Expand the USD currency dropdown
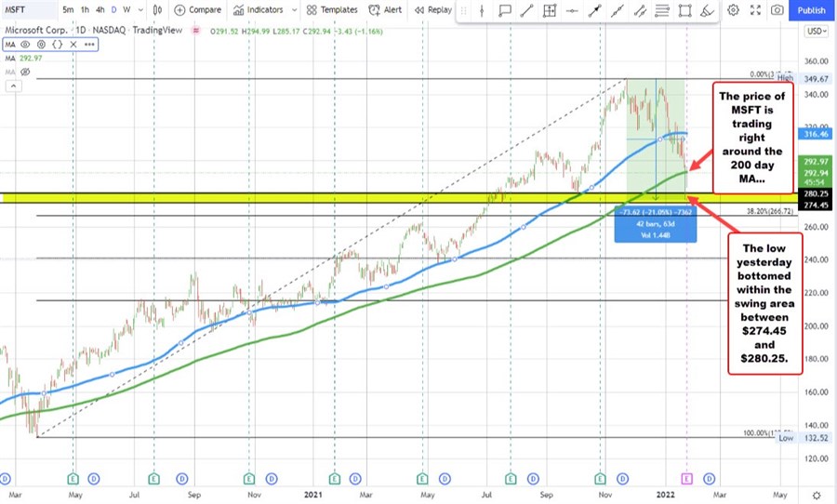The width and height of the screenshot is (837, 504). click(816, 31)
